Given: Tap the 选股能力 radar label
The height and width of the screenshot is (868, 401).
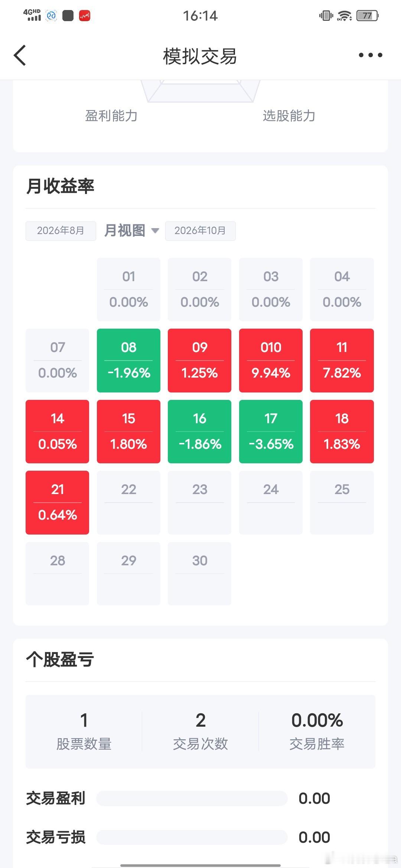Looking at the screenshot, I should pyautogui.click(x=289, y=116).
